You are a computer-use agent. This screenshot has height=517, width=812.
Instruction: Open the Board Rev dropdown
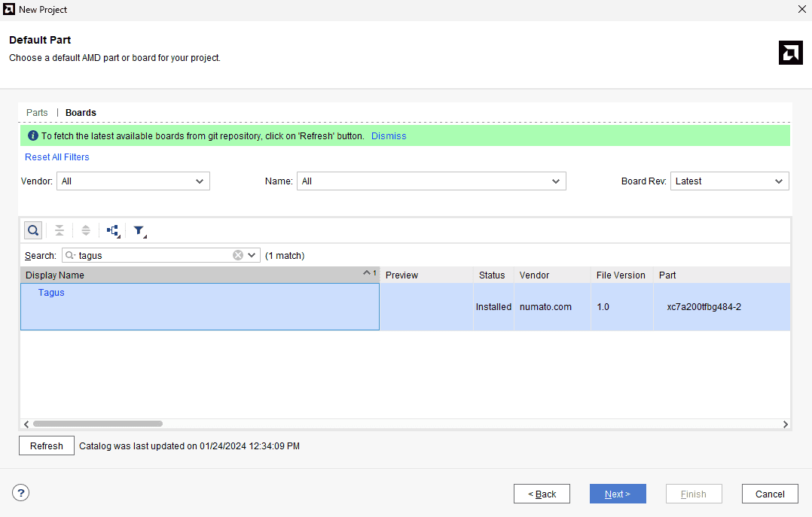click(729, 181)
